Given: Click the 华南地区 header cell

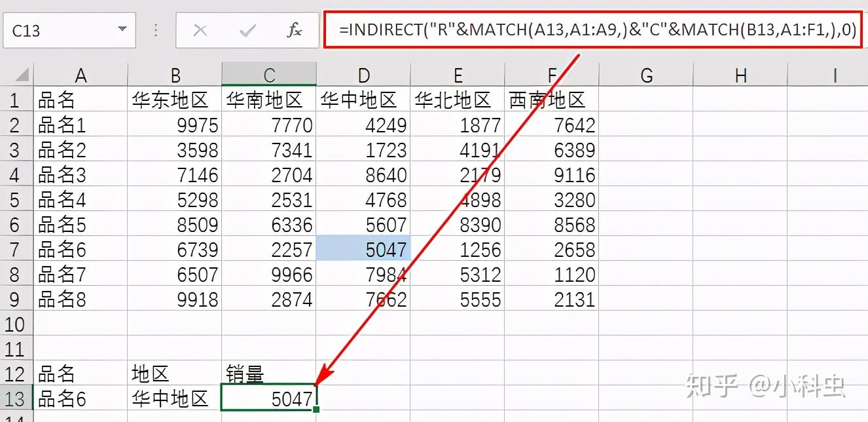Looking at the screenshot, I should pyautogui.click(x=269, y=100).
